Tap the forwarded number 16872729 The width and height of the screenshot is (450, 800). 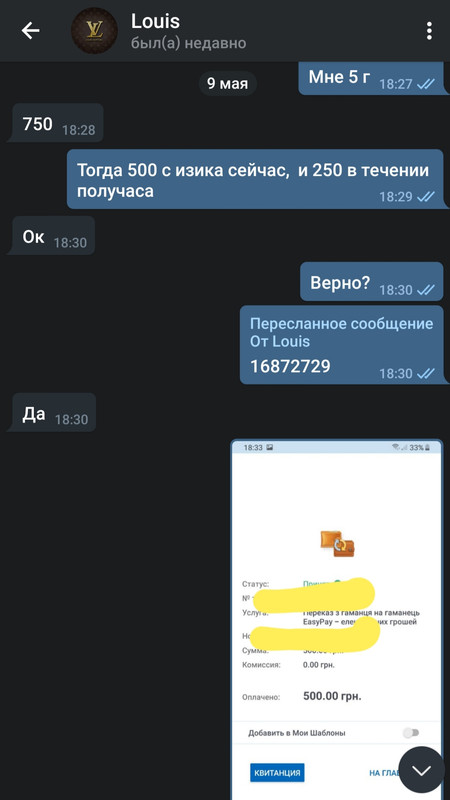(x=290, y=366)
